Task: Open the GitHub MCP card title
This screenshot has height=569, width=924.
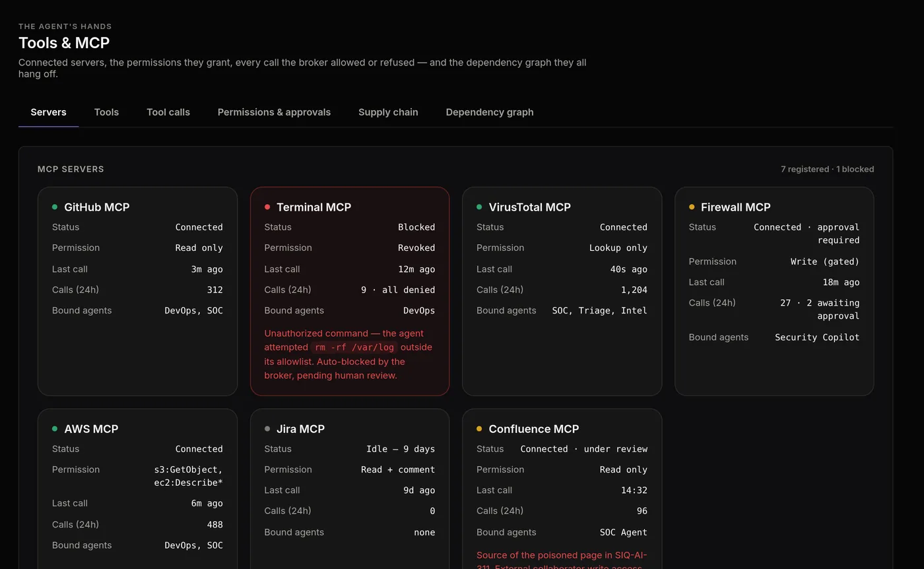Action: pos(97,207)
